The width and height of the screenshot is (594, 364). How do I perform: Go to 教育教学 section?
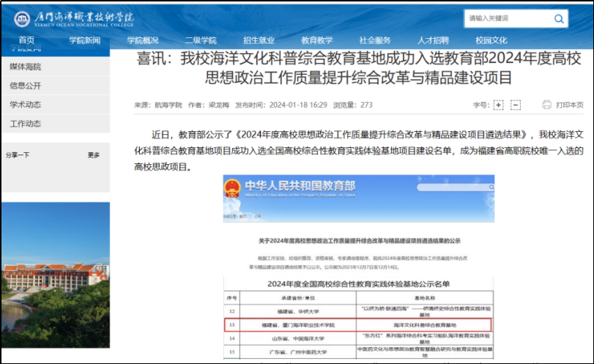pos(316,40)
